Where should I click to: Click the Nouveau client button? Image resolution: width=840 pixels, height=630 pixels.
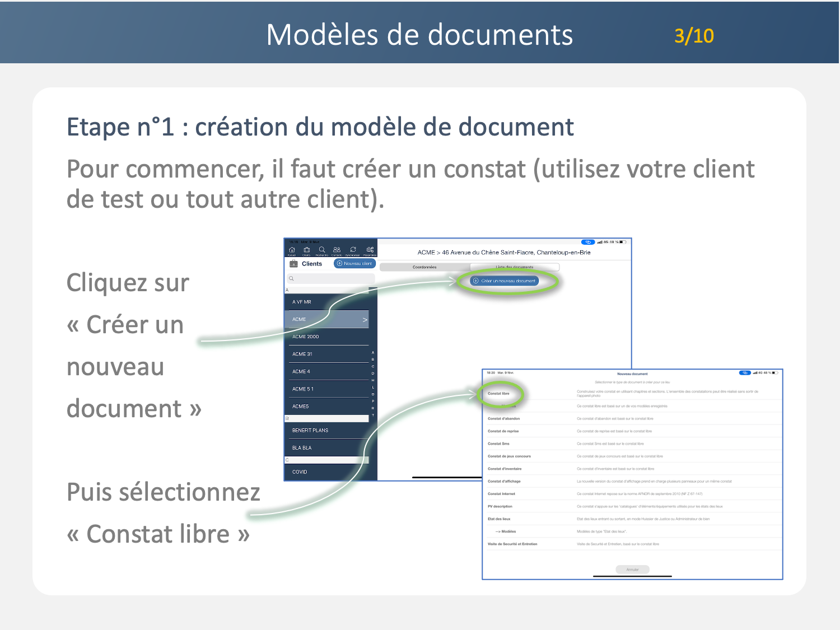354,263
